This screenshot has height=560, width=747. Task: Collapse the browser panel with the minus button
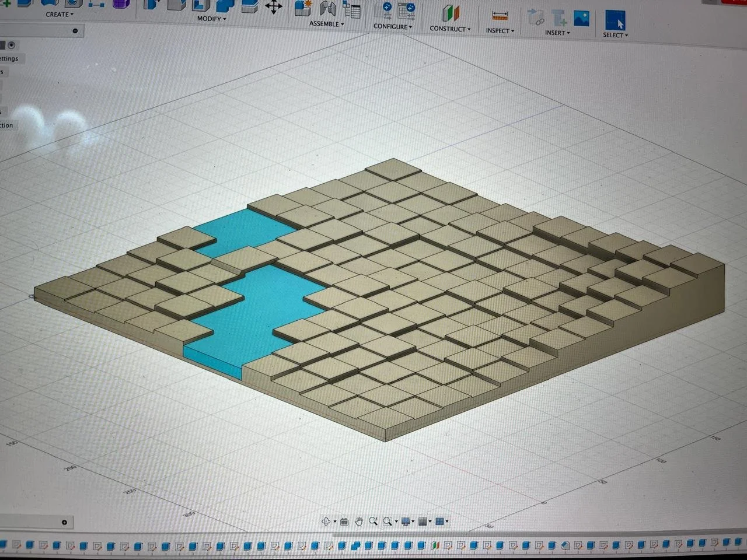pos(75,31)
